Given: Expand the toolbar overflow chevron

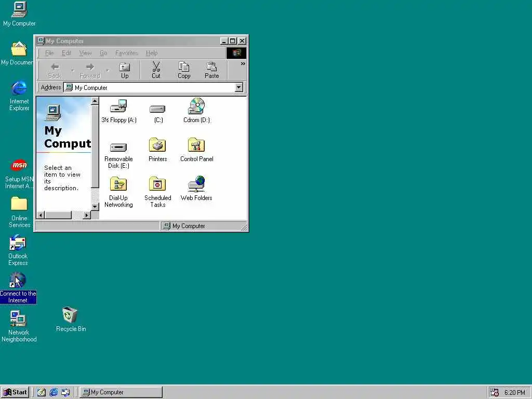Looking at the screenshot, I should click(243, 64).
